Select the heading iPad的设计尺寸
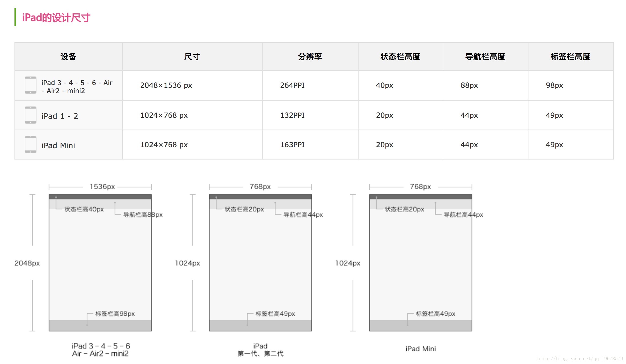Screen dimensions: 626x364 (x=56, y=18)
